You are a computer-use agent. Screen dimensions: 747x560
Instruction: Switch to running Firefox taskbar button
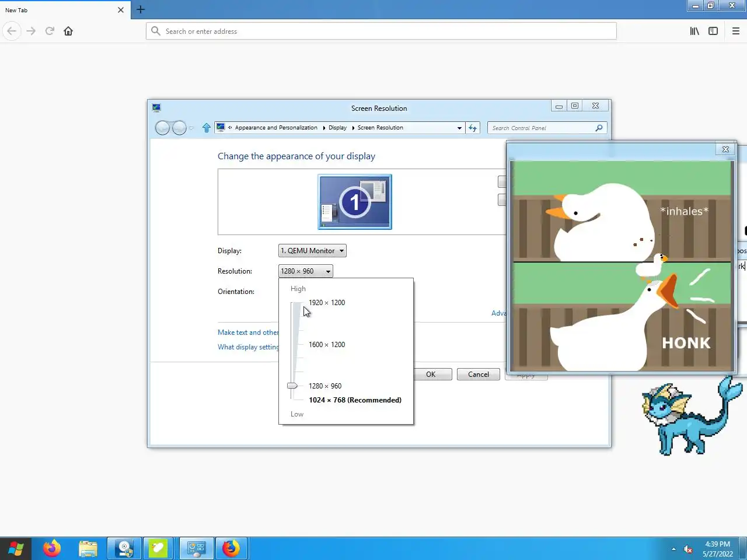pos(232,549)
